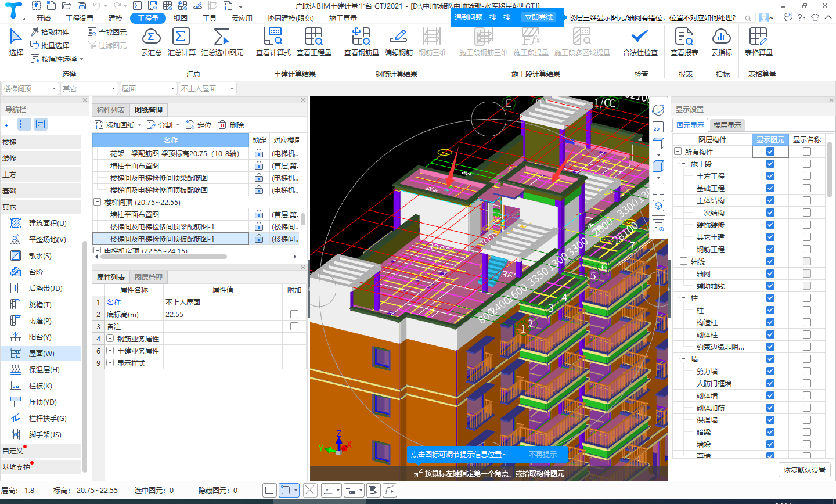
Task: Click the 汇总计算 summary calculation icon
Action: [181, 42]
